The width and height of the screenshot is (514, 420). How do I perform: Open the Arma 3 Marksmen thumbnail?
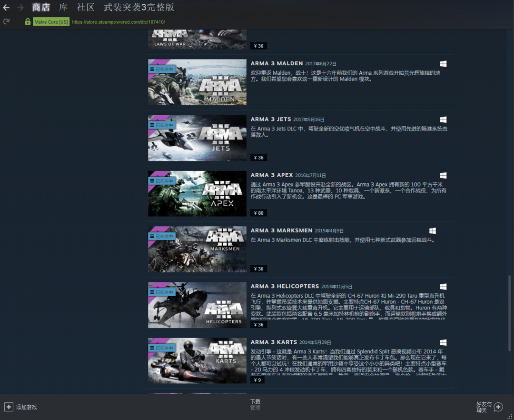click(197, 249)
